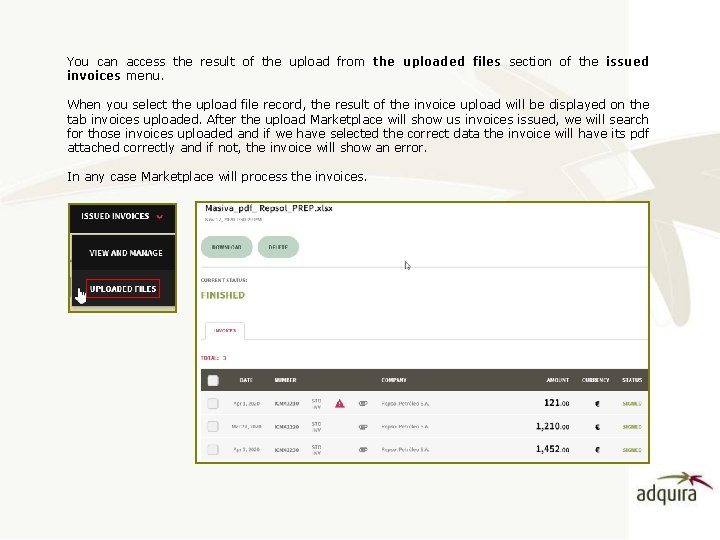This screenshot has width=720, height=540.
Task: Click the company name in the 1,210.00 row
Action: [405, 427]
